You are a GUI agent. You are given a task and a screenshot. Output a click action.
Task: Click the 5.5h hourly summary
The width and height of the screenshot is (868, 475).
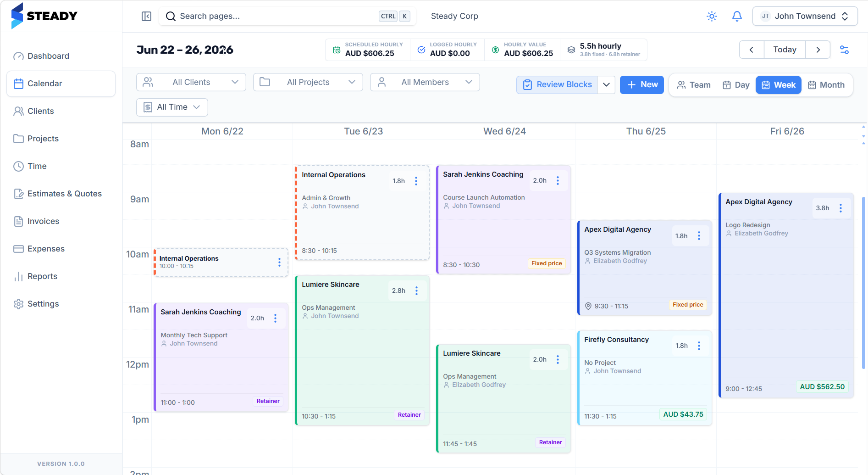604,50
